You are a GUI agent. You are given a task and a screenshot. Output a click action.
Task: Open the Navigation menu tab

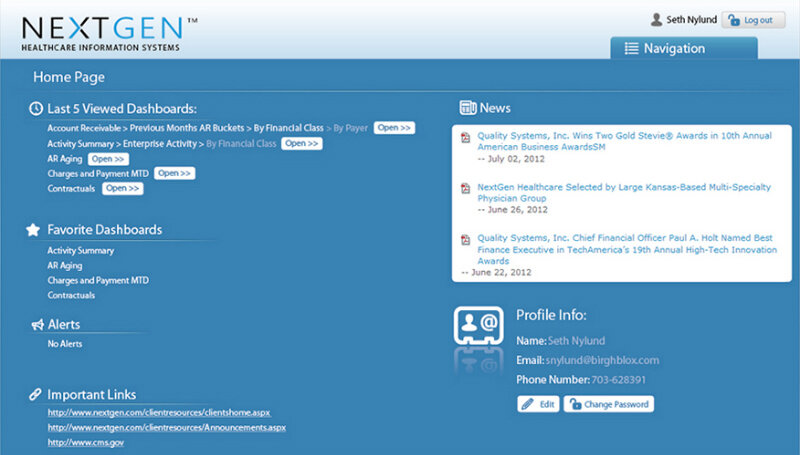[684, 48]
